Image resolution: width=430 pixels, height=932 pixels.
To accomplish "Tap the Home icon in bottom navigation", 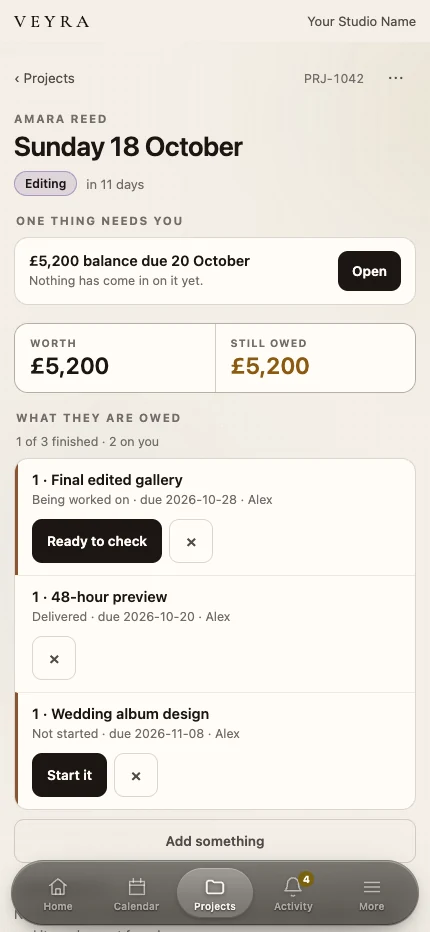I will pyautogui.click(x=58, y=887).
